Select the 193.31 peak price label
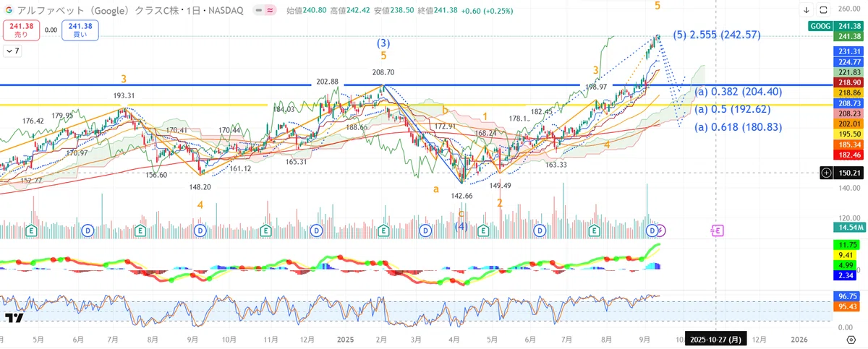Viewport: 868px width, 349px height. [124, 95]
